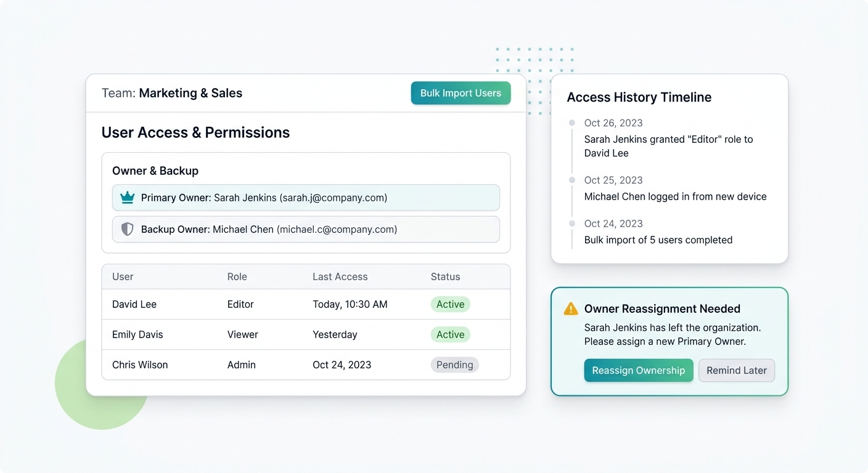868x473 pixels.
Task: Click the Pending status badge for Chris Wilson
Action: (454, 365)
